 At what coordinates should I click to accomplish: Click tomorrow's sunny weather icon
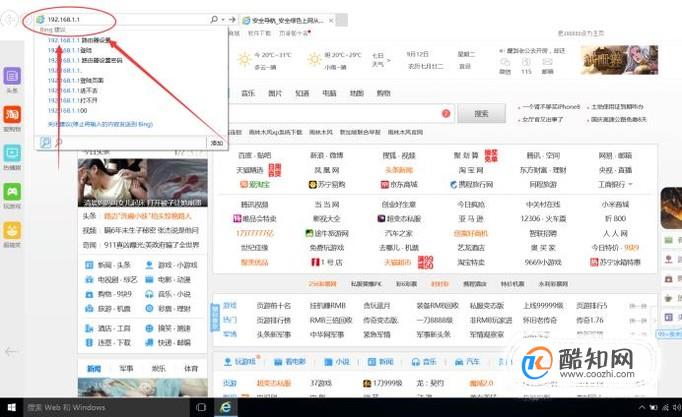point(314,60)
